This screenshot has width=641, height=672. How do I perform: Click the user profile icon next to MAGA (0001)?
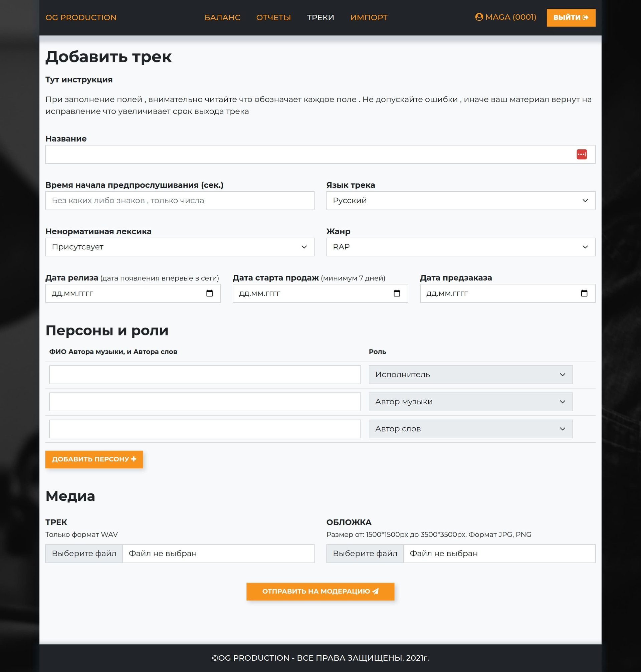click(479, 17)
